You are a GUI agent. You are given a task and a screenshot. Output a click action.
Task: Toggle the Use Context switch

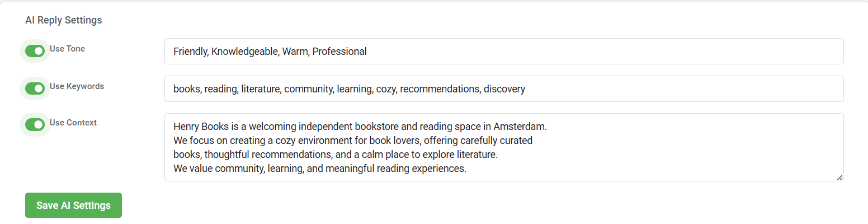[x=35, y=125]
